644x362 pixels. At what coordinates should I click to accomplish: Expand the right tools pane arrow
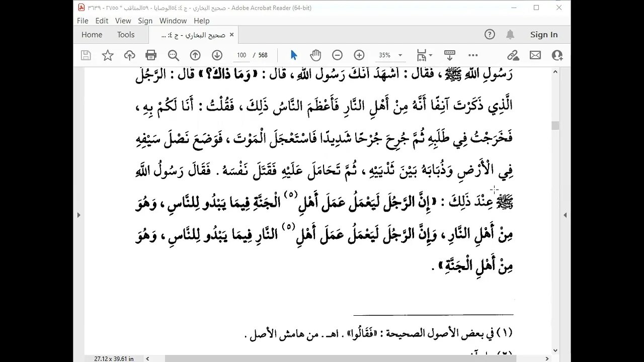565,215
